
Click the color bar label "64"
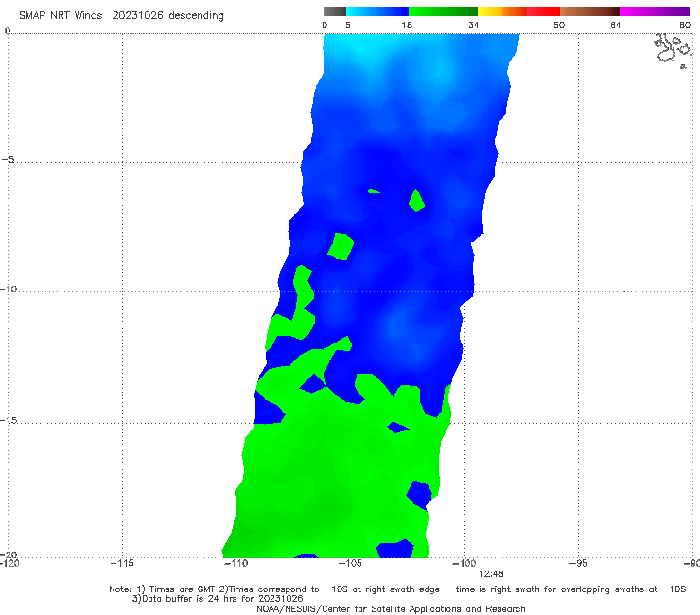616,26
